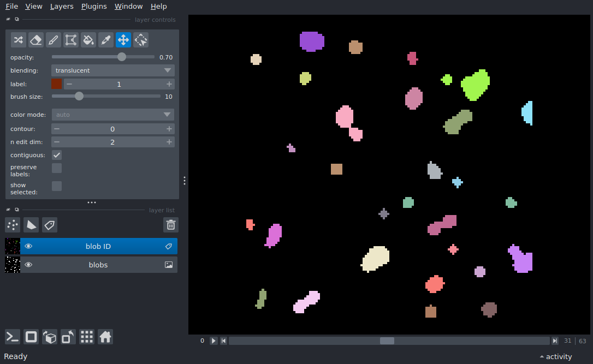Enable the preserve labels checkbox
Image resolution: width=593 pixels, height=364 pixels.
click(x=57, y=168)
